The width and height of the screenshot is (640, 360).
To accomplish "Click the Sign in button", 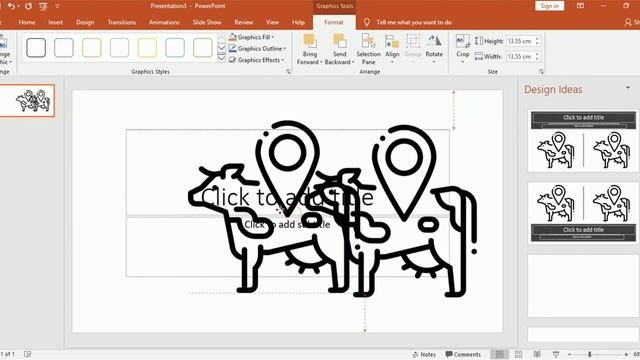I will pyautogui.click(x=550, y=6).
